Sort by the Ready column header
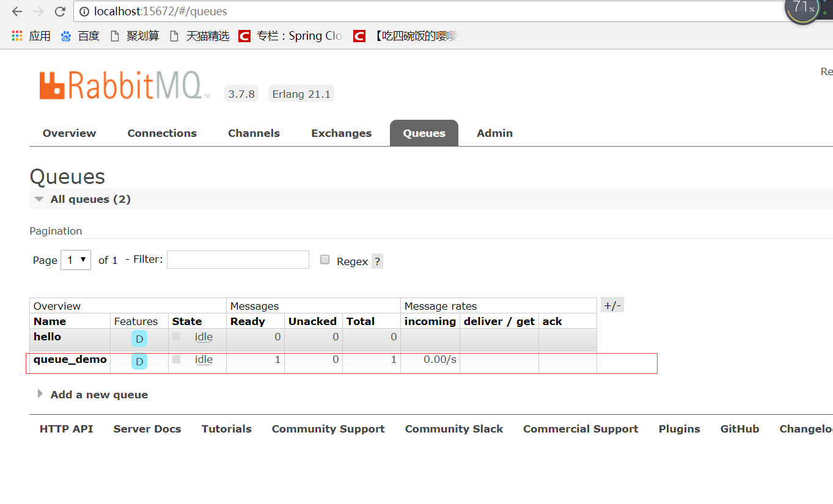This screenshot has width=833, height=504. [x=248, y=321]
